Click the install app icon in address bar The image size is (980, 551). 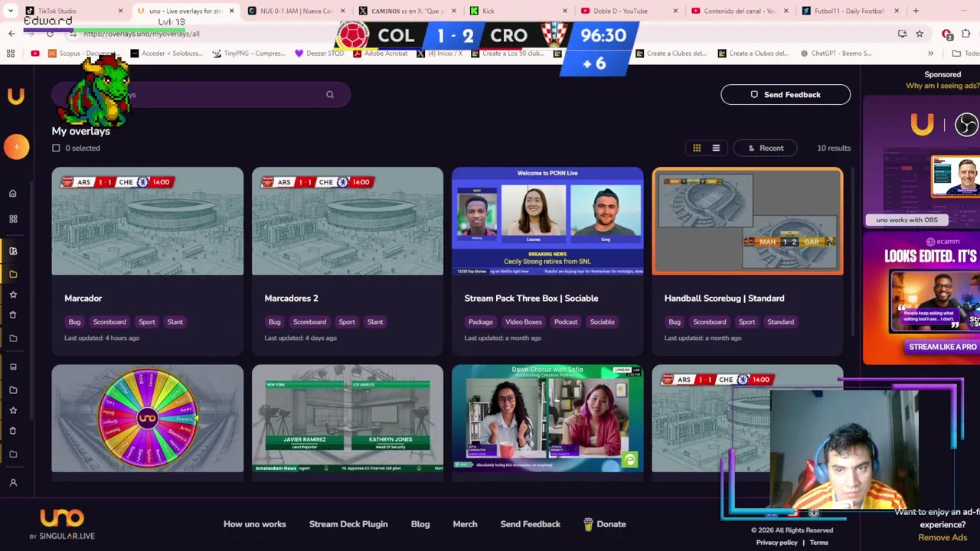[x=903, y=34]
